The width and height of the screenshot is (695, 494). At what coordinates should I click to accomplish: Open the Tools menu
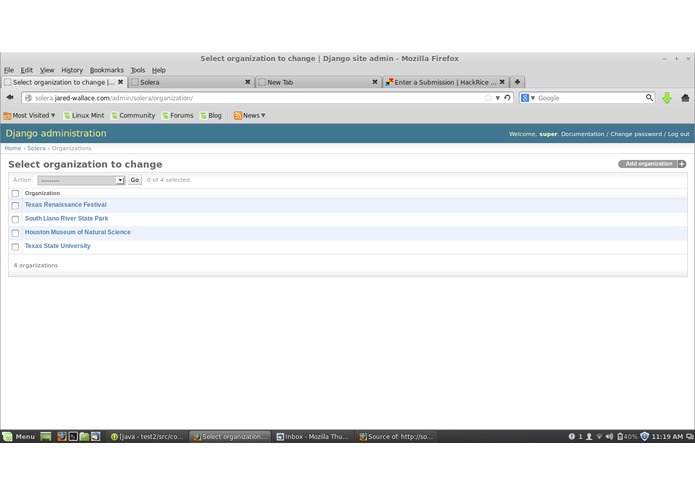point(137,70)
